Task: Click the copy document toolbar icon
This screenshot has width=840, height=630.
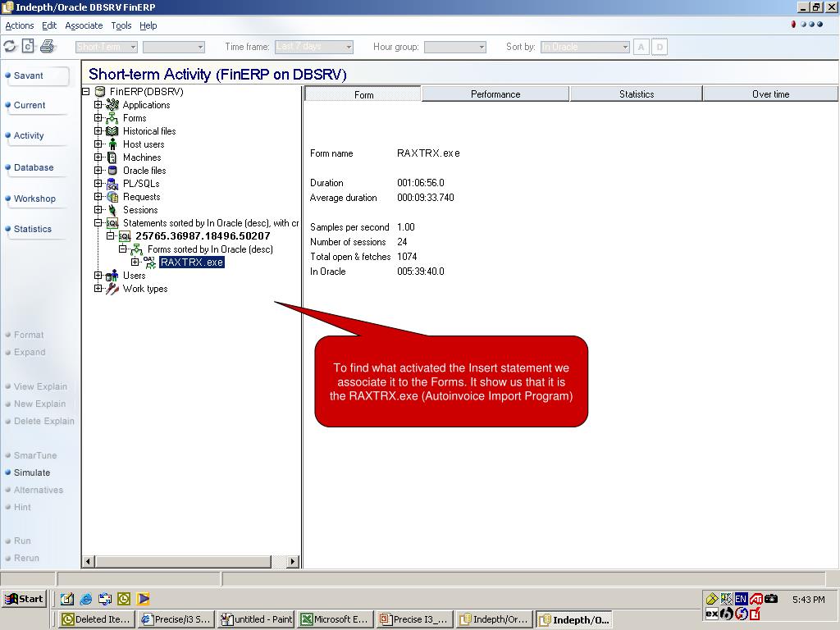Action: 28,47
